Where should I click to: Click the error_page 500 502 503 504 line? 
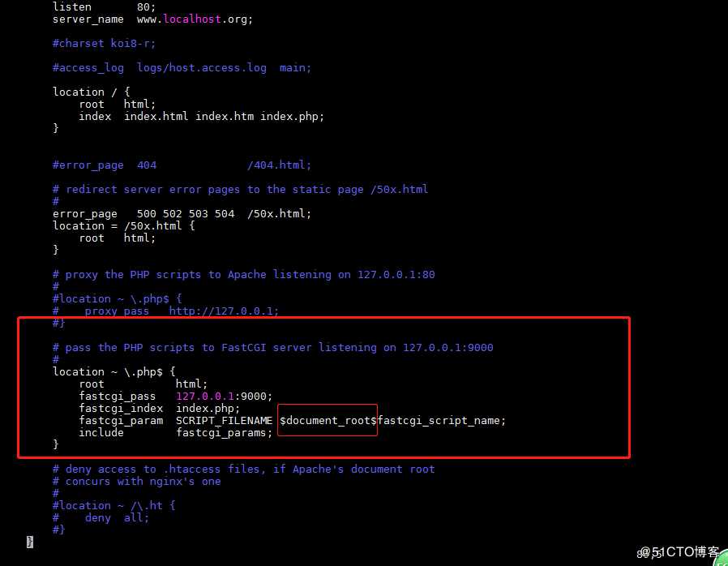point(182,213)
